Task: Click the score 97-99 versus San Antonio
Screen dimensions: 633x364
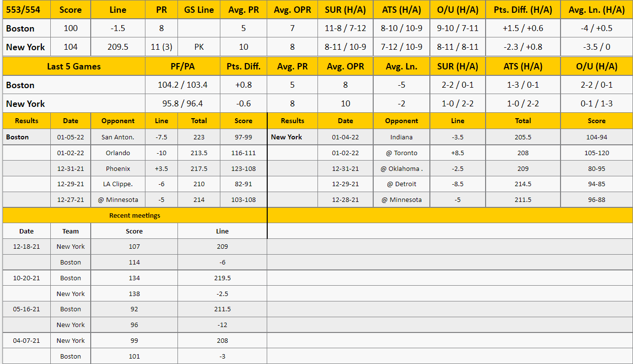Action: tap(244, 137)
